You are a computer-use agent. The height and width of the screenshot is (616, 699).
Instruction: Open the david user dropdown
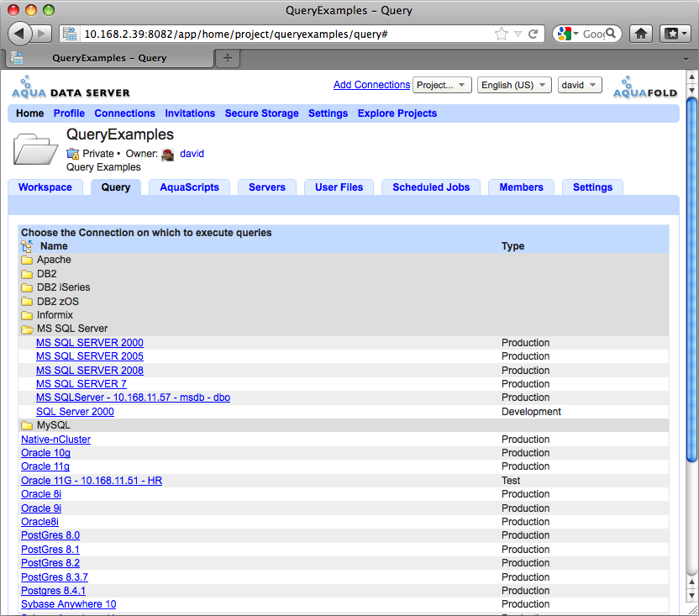[580, 85]
